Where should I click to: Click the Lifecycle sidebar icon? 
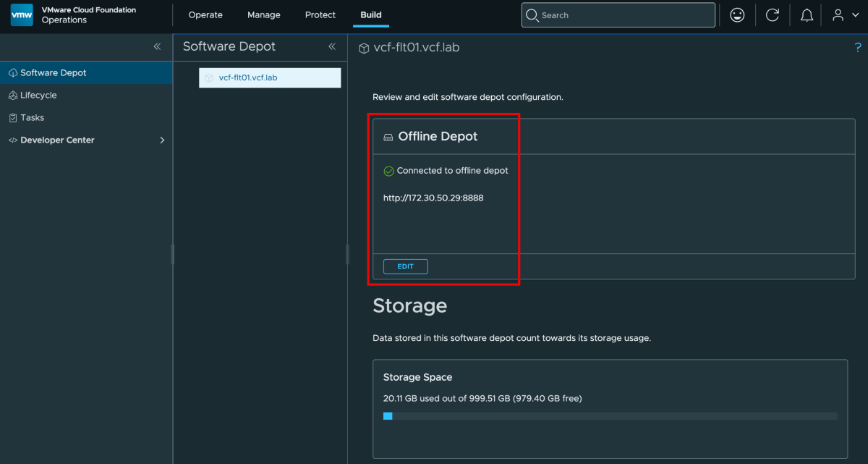coord(13,96)
